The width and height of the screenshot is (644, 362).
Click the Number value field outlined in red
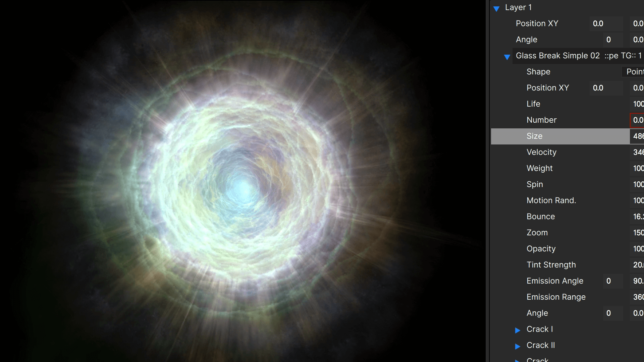coord(637,120)
